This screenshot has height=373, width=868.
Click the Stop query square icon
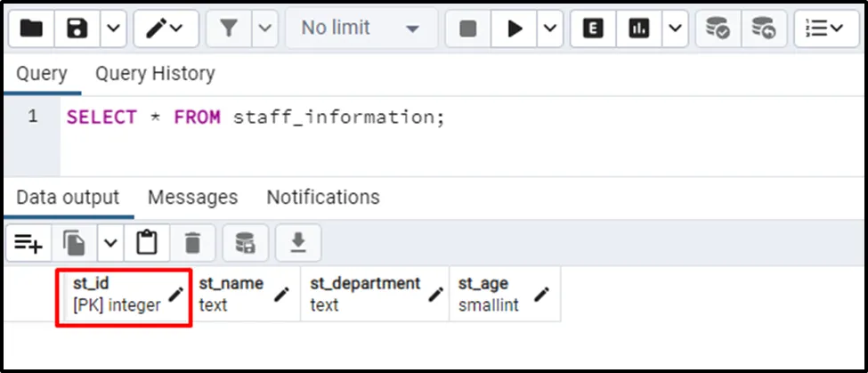pos(468,28)
